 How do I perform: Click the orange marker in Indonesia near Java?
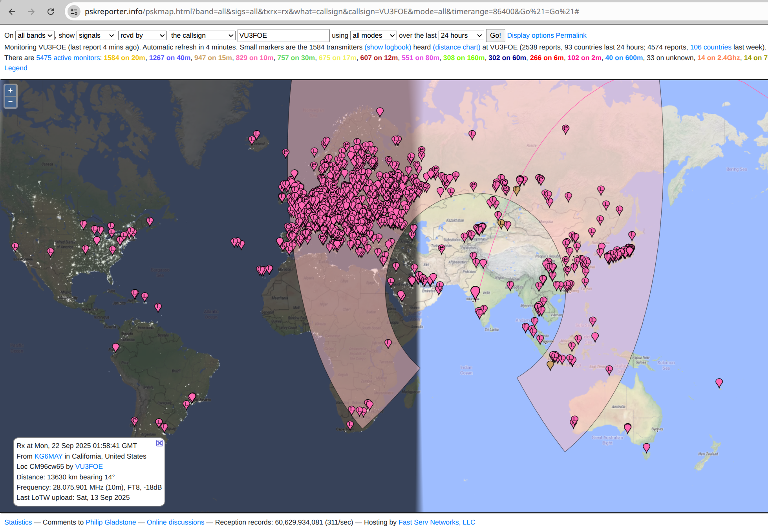(550, 365)
